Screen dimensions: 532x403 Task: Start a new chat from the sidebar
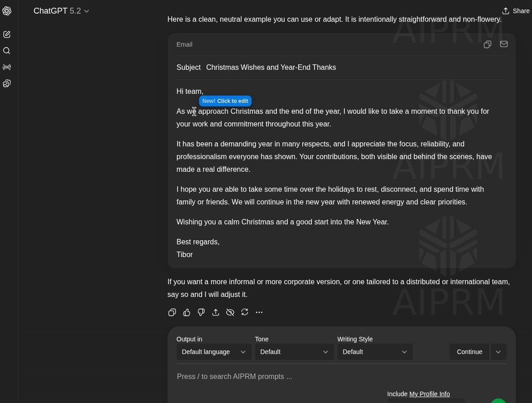click(x=7, y=34)
